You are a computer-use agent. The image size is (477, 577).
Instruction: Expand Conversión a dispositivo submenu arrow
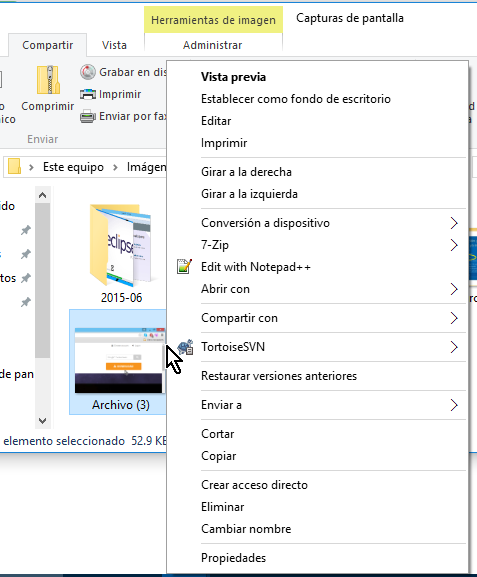454,223
